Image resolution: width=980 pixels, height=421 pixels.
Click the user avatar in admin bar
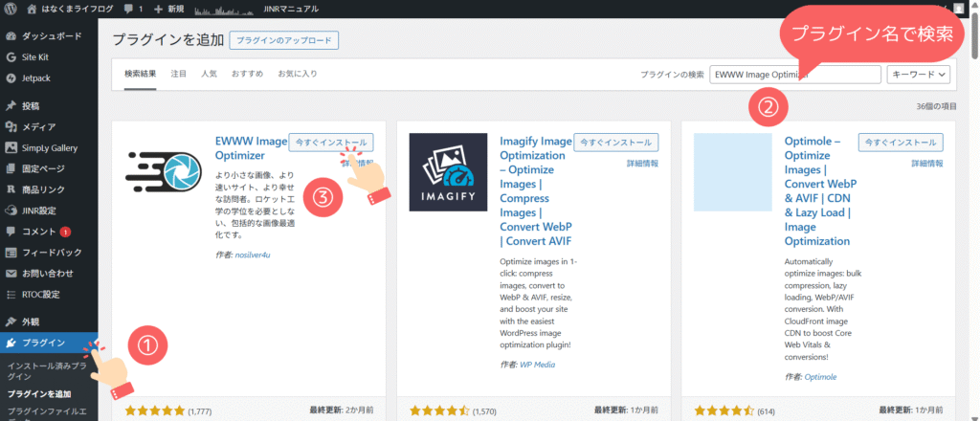(x=959, y=9)
